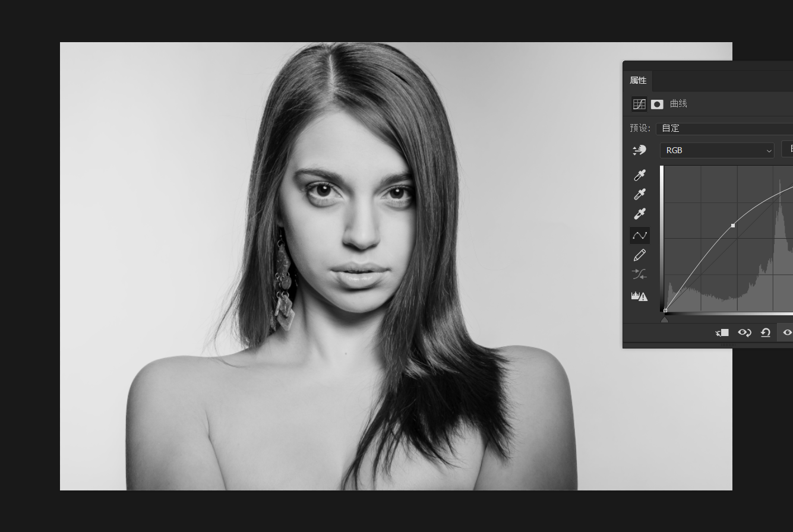The image size is (793, 532).
Task: Activate the on-image targeted adjustment tool
Action: [x=639, y=150]
